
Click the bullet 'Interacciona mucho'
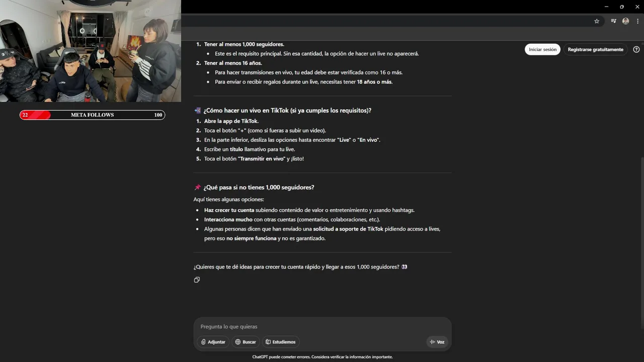click(x=292, y=220)
